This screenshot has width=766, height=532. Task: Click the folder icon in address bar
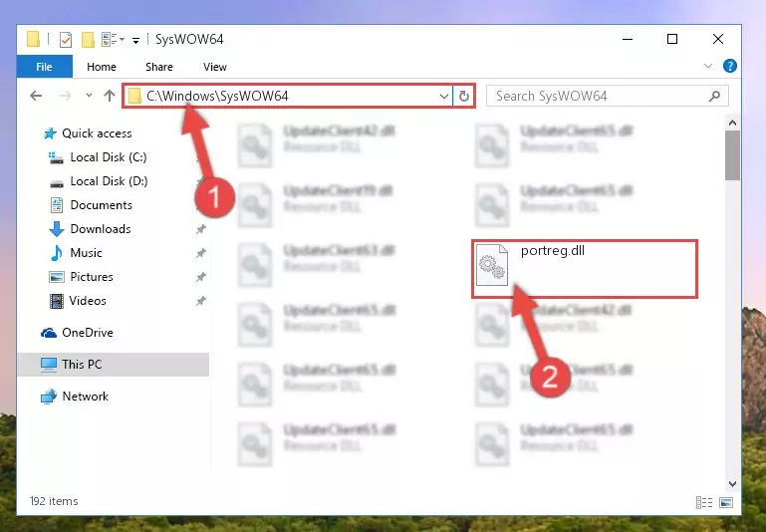134,96
